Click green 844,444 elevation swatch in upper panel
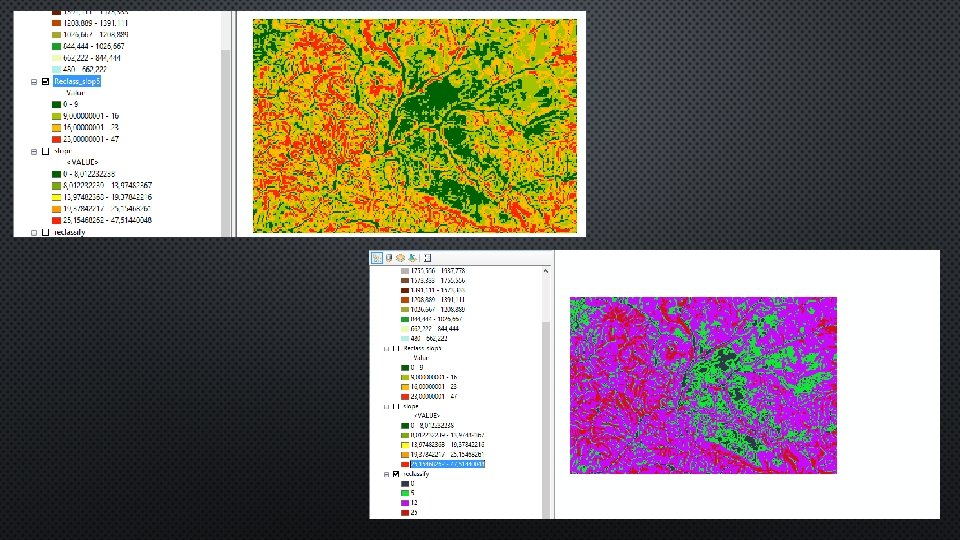The height and width of the screenshot is (540, 960). point(56,47)
